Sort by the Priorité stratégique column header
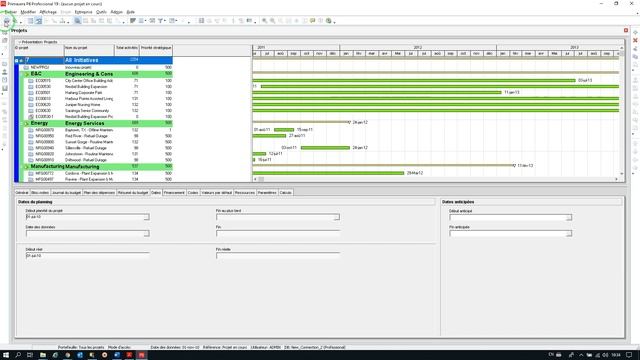640x360 pixels. pyautogui.click(x=156, y=50)
